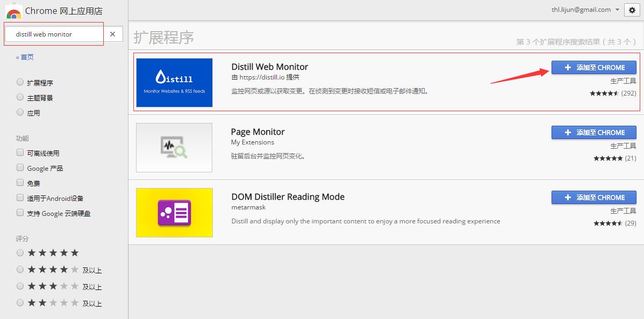Open the Distill Web Monitor title
This screenshot has width=644, height=319.
tap(269, 67)
